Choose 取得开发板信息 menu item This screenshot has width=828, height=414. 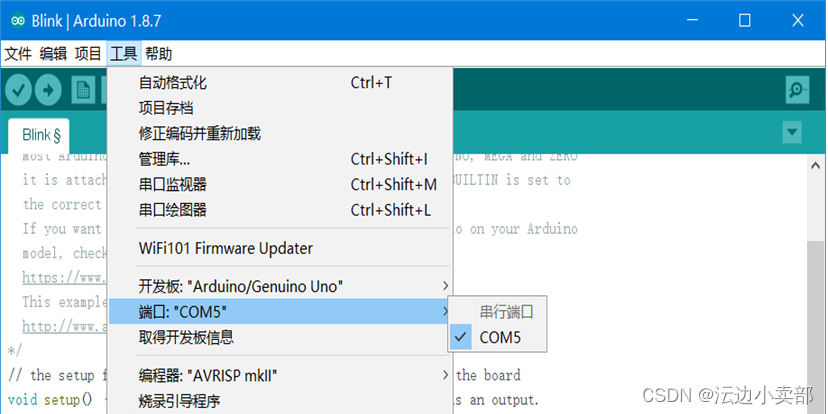(x=280, y=337)
